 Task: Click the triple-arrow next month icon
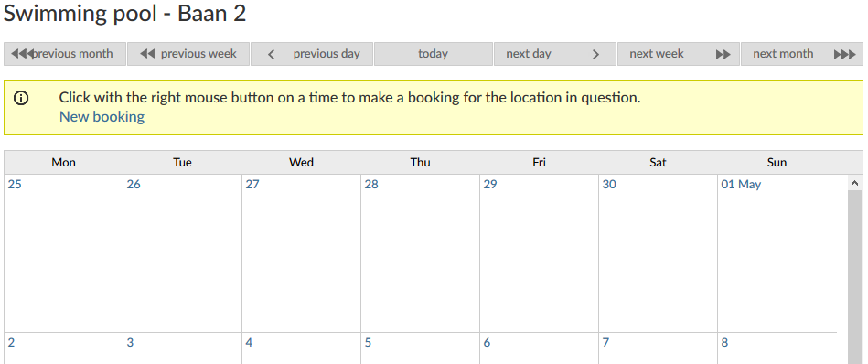coord(845,54)
